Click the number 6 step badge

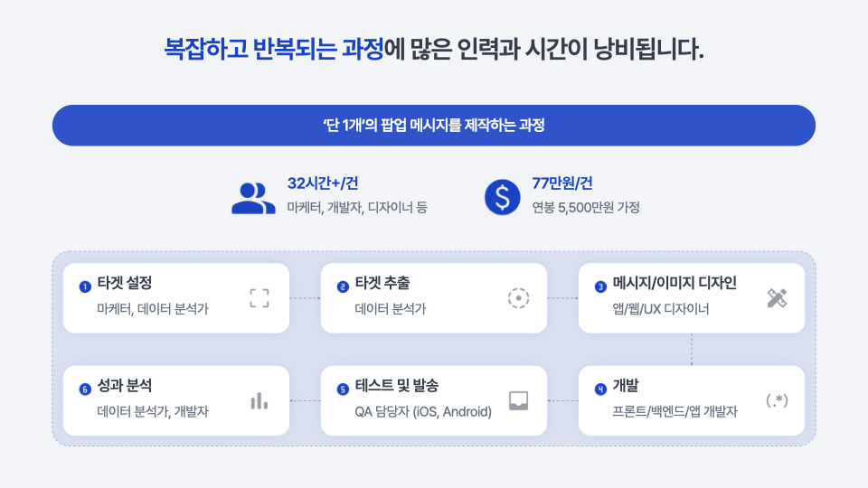[85, 389]
